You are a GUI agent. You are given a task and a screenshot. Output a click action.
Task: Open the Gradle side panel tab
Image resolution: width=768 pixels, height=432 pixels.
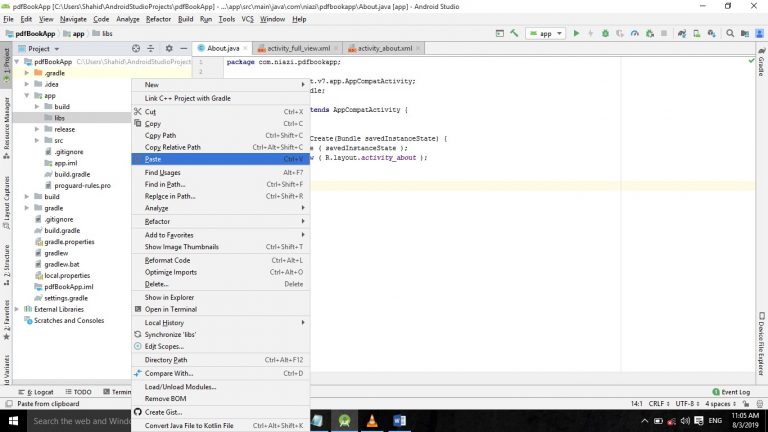click(762, 62)
